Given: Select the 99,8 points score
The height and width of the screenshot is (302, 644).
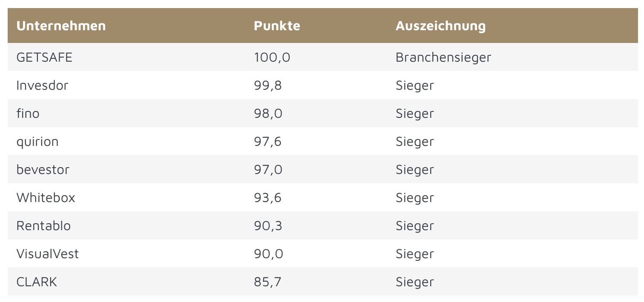Looking at the screenshot, I should coord(268,85).
